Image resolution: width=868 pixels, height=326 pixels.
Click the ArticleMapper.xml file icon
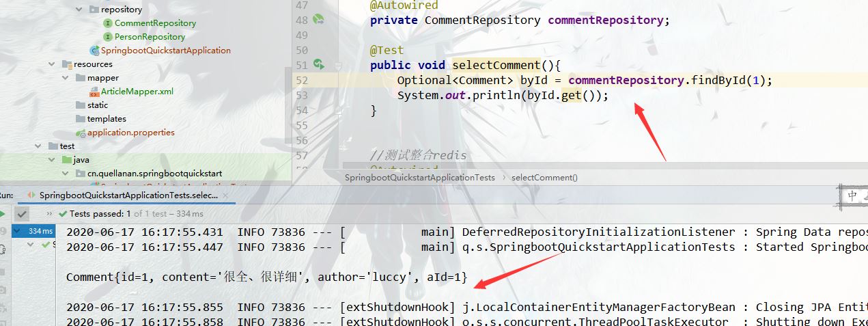pos(95,92)
